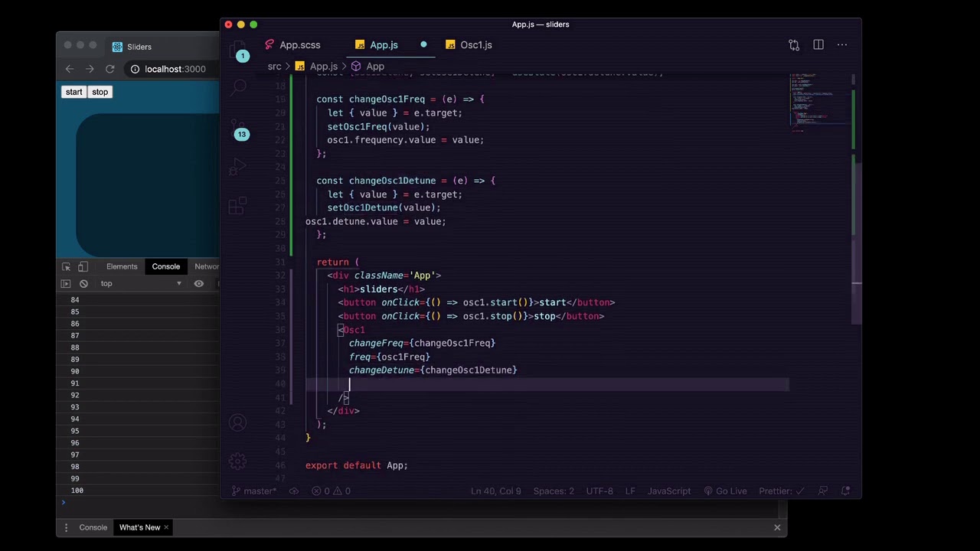Open Source Control view with 13 changes
The image size is (980, 551).
pyautogui.click(x=239, y=129)
